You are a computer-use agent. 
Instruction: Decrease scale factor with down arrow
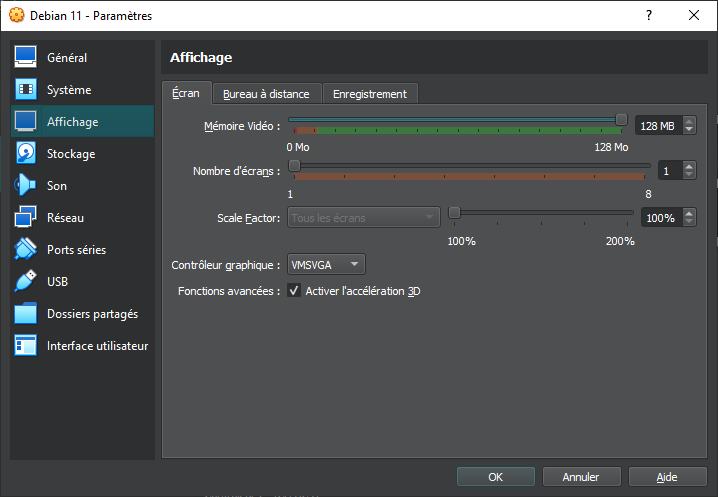pos(689,222)
